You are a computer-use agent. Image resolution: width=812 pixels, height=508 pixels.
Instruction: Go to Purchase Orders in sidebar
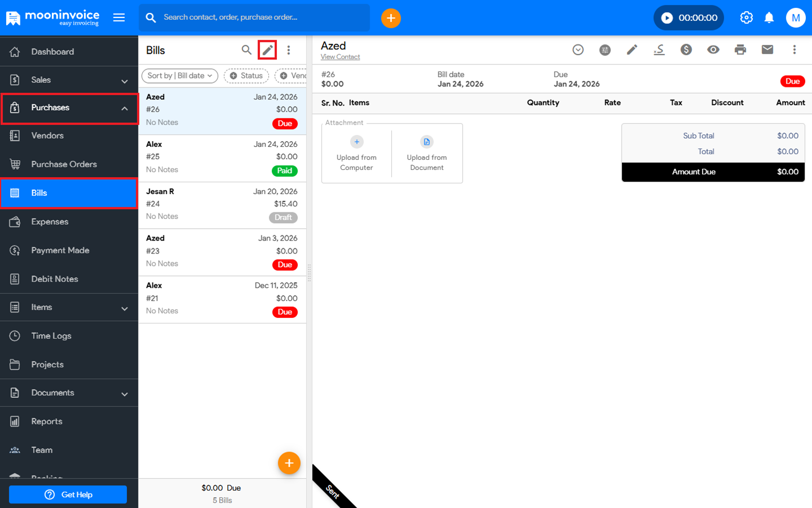coord(64,164)
